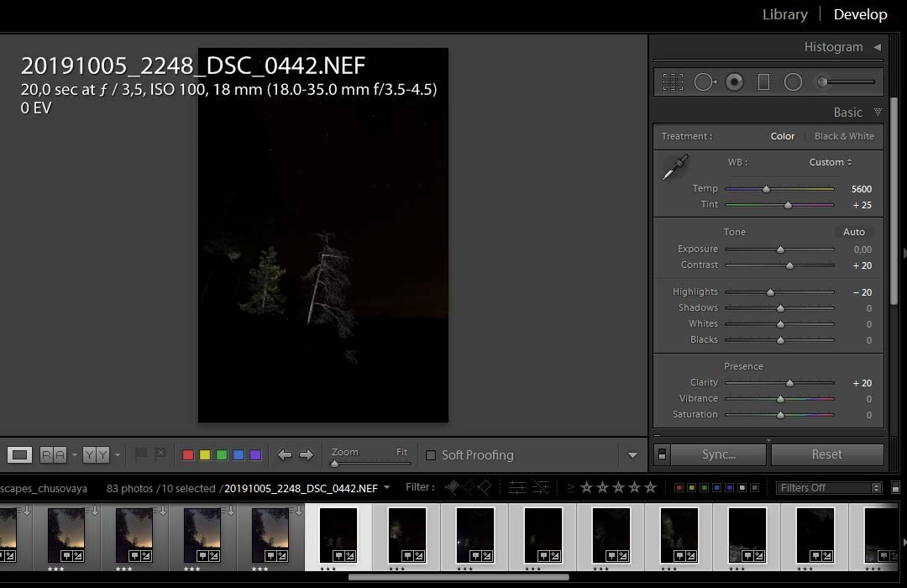Toggle the switch left of Sync button
This screenshot has height=588, width=907.
[662, 454]
